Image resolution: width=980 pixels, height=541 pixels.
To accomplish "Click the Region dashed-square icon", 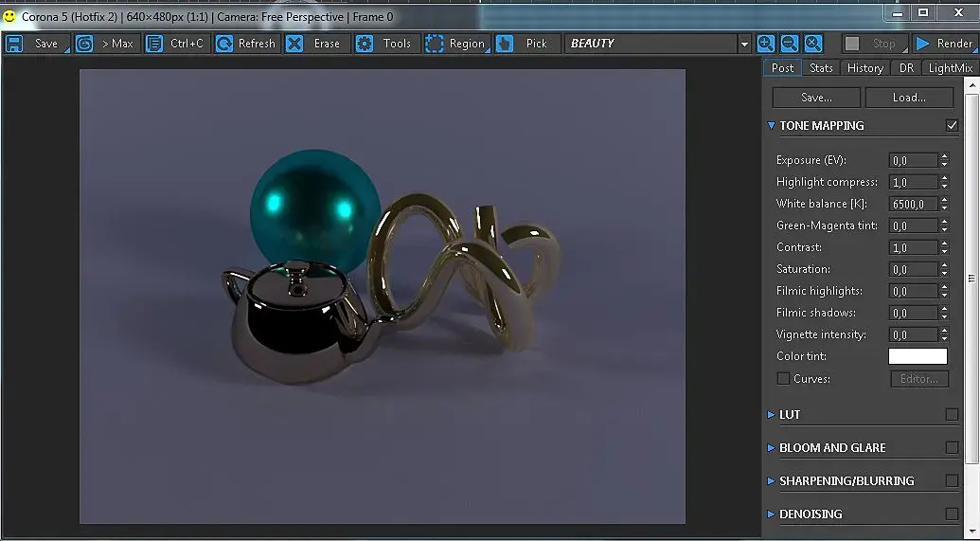I will click(x=435, y=44).
